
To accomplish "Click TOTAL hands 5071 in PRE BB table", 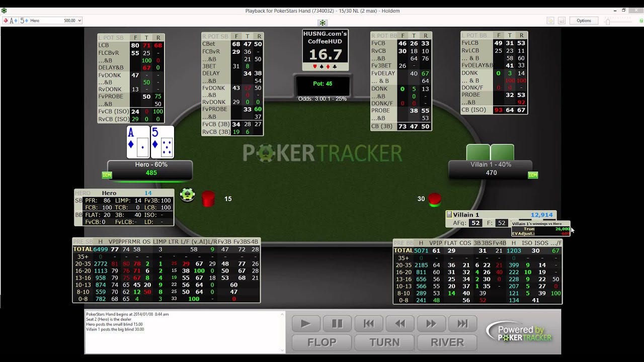I will point(421,250).
